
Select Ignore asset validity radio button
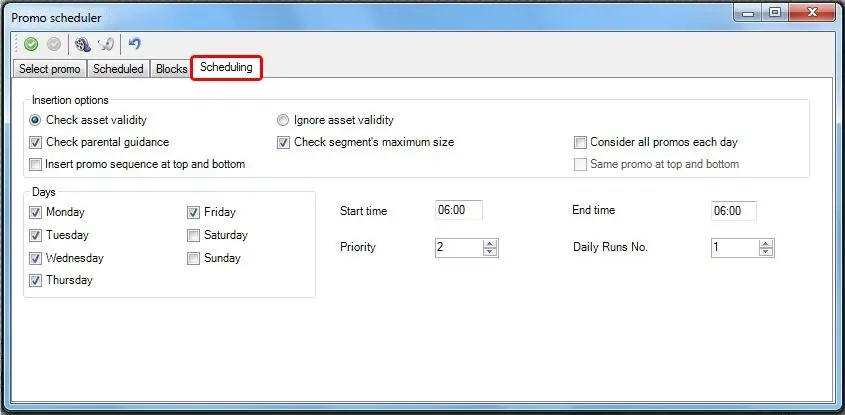[283, 120]
